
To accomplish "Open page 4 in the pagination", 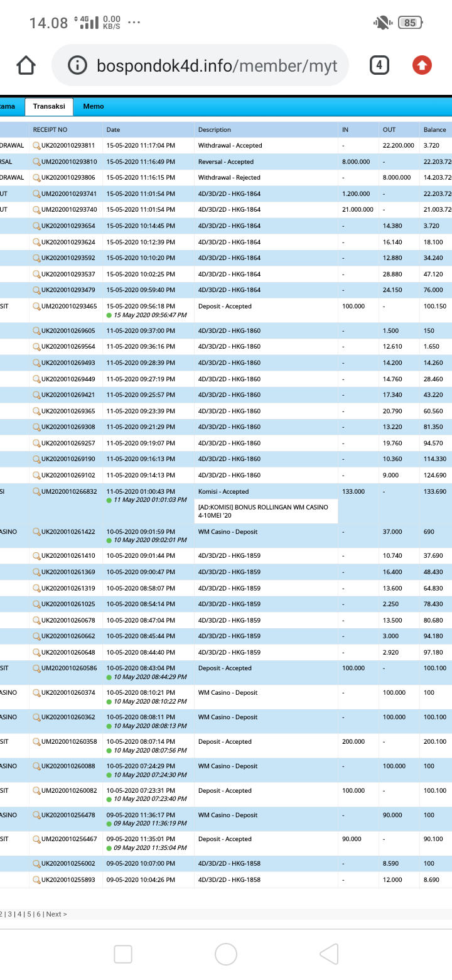I will click(19, 914).
